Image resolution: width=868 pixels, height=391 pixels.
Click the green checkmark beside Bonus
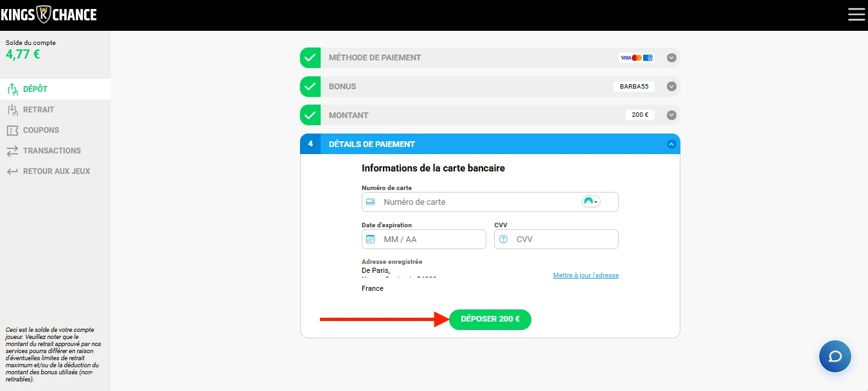(310, 87)
